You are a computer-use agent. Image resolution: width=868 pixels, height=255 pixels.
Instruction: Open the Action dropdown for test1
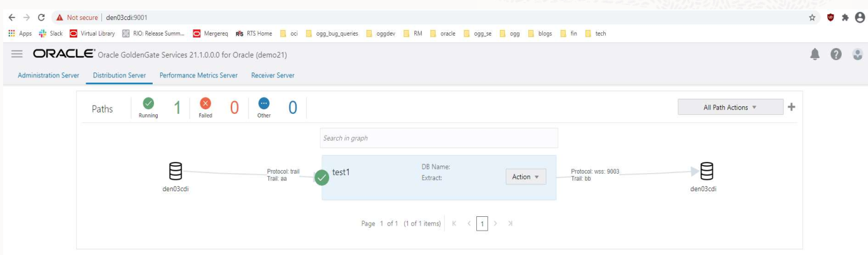pyautogui.click(x=526, y=177)
